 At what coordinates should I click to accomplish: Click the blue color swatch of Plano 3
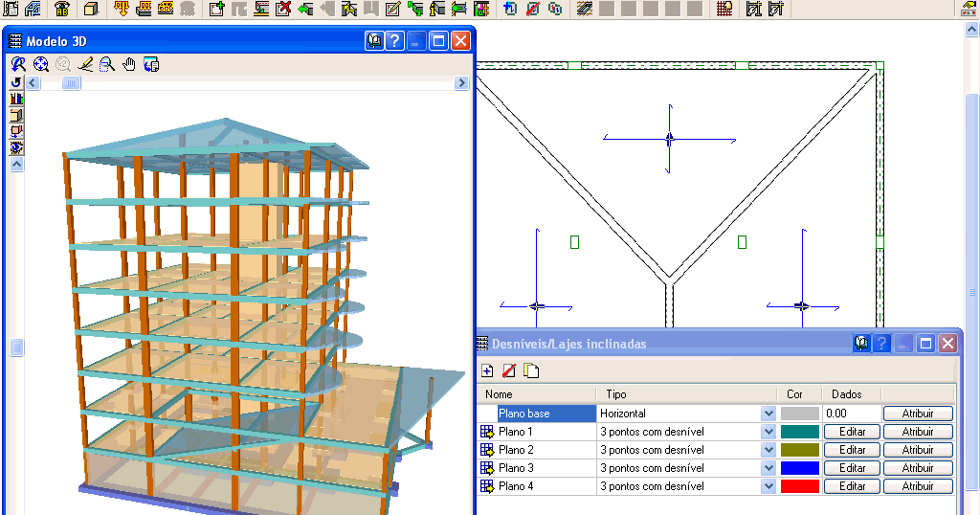[799, 468]
